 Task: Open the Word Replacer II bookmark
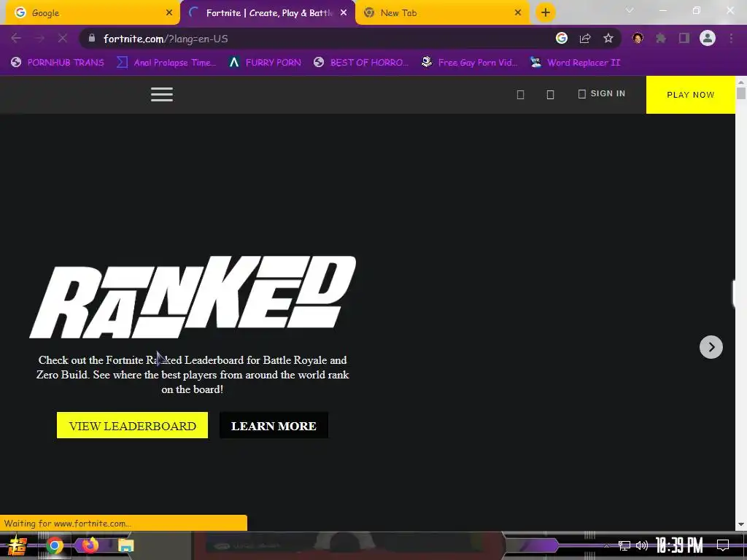(x=575, y=63)
